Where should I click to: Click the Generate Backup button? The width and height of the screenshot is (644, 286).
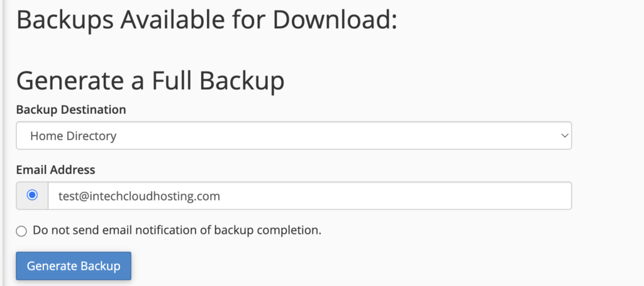(x=74, y=266)
